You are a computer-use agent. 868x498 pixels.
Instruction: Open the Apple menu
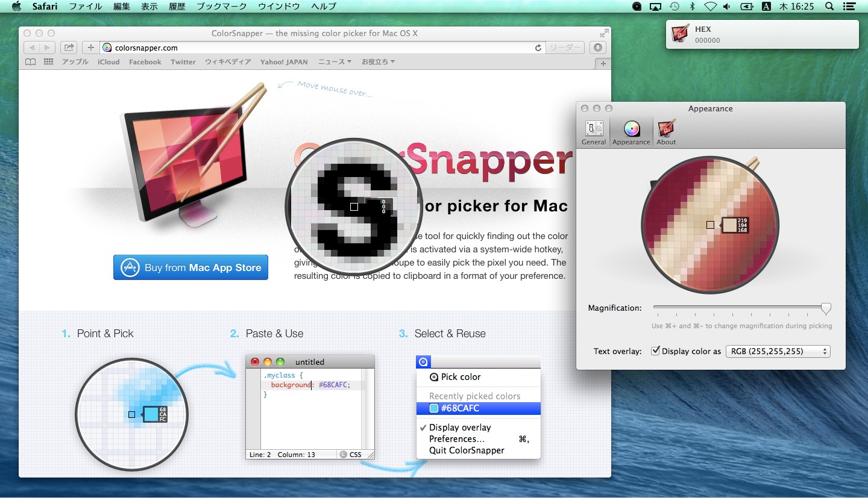tap(16, 6)
